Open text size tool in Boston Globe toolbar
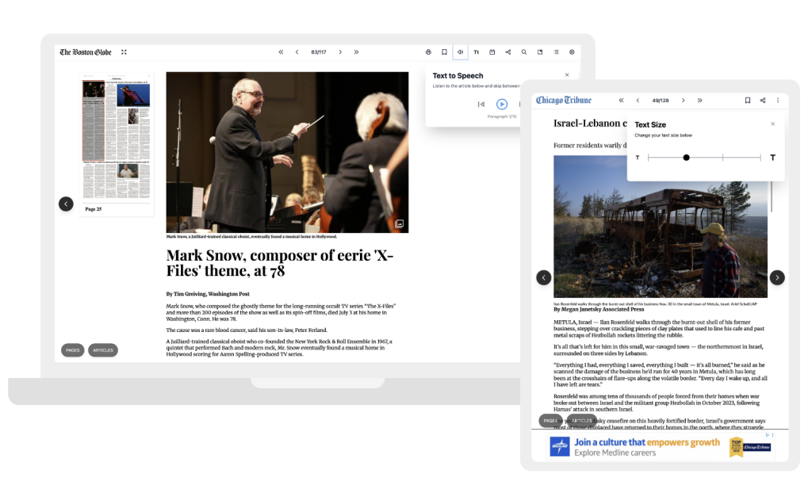The width and height of the screenshot is (812, 504). click(x=477, y=52)
